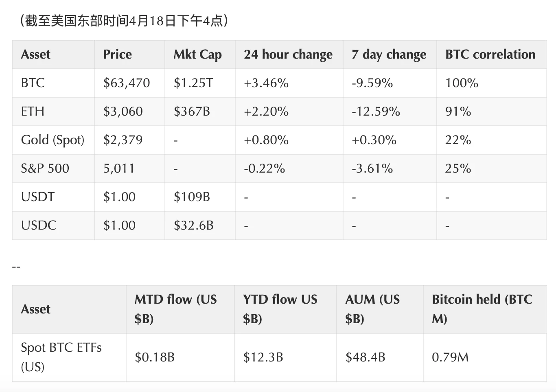Screen dimensions: 556x392
Task: Select S&P 500 24 hour change -0.22%
Action: pyautogui.click(x=264, y=169)
